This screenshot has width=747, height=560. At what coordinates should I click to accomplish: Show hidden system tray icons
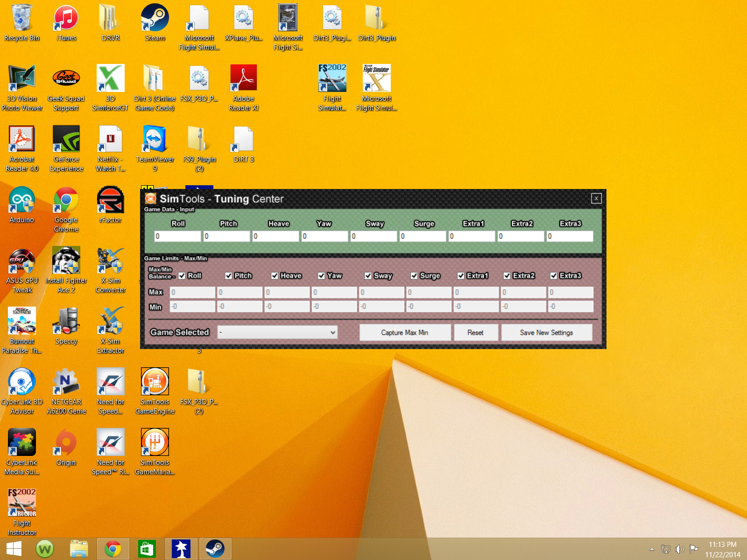point(652,549)
